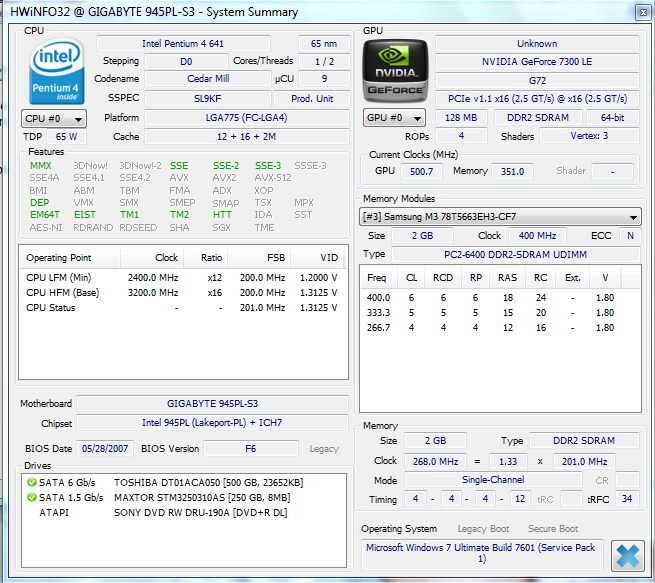The width and height of the screenshot is (655, 583).
Task: Click the Operating Point column header
Action: click(70, 258)
